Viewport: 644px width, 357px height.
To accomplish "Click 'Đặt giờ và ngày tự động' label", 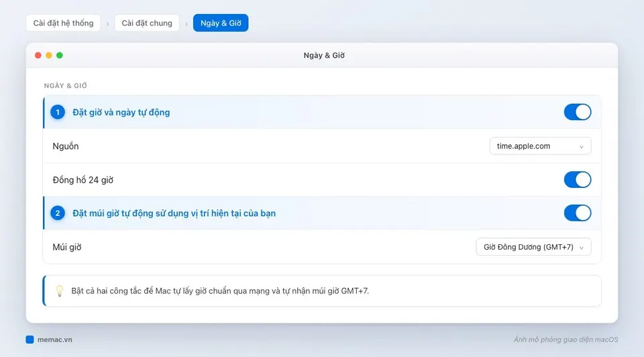I will click(x=121, y=113).
